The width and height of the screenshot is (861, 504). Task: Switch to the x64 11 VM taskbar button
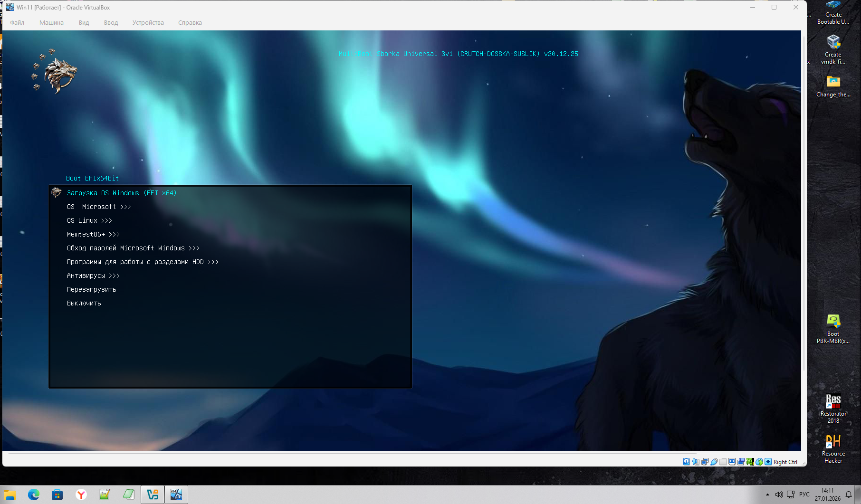point(176,494)
